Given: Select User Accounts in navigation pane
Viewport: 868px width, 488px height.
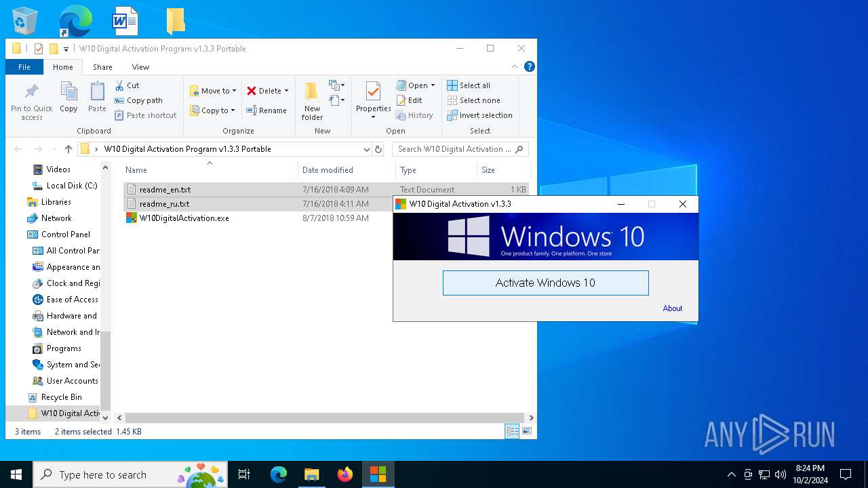Looking at the screenshot, I should pos(72,381).
